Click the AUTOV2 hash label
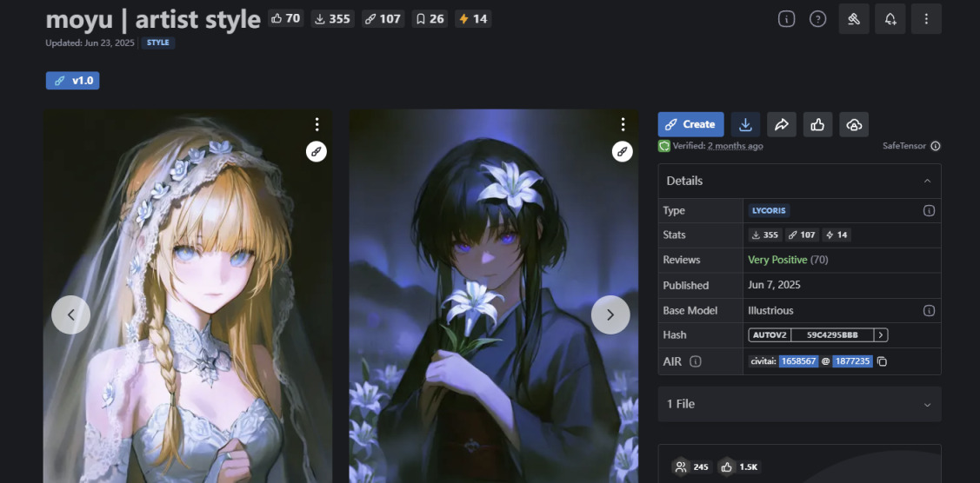 click(x=770, y=335)
